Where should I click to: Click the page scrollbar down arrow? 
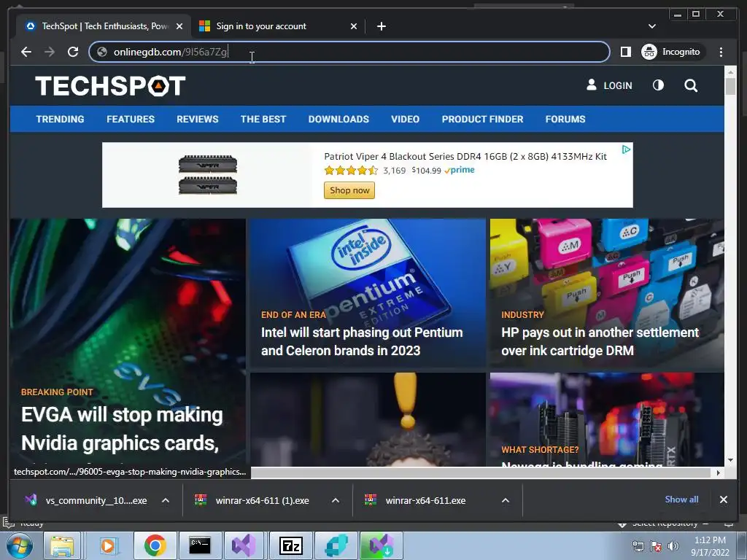pyautogui.click(x=730, y=460)
